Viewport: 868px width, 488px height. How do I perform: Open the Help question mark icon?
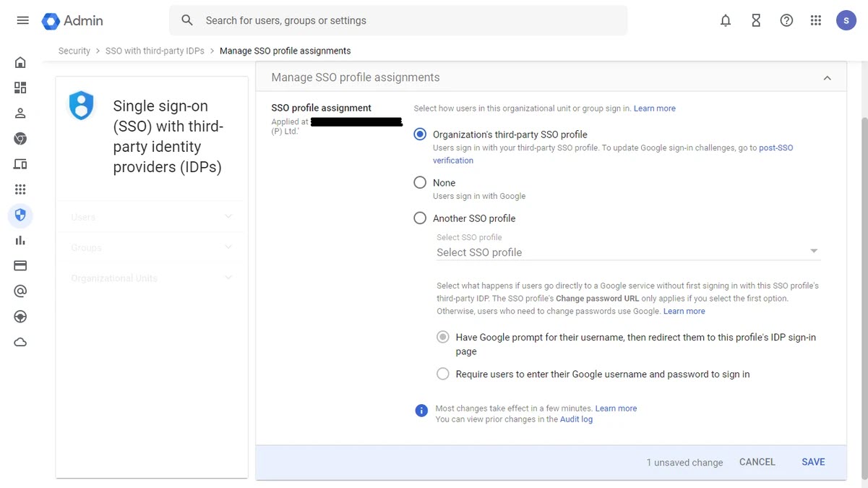click(x=786, y=20)
